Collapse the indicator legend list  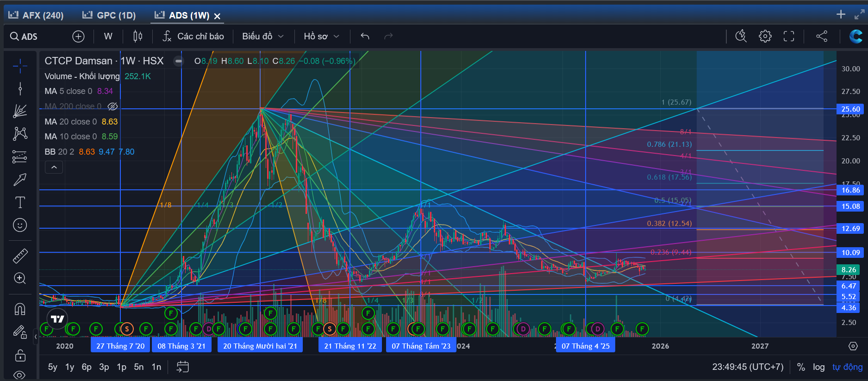[x=54, y=167]
